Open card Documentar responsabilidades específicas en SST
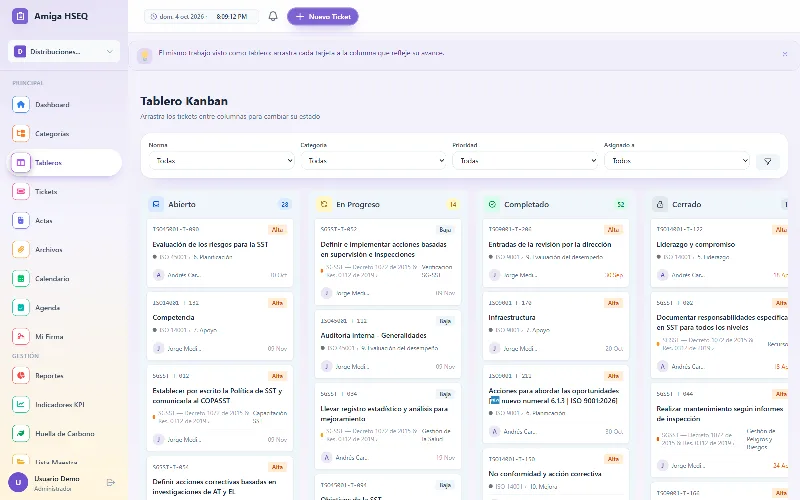 [x=719, y=335]
